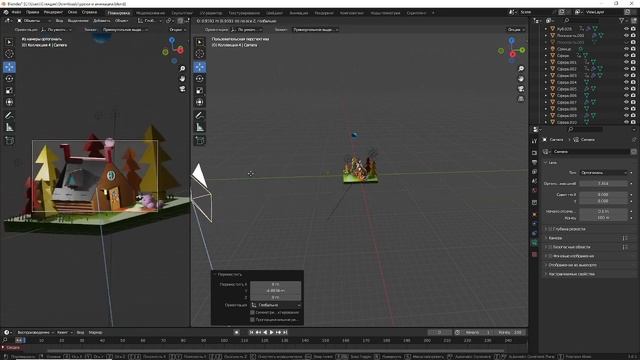This screenshot has width=640, height=360.
Task: Toggle proportional editing checkbox in Move panel
Action: 252,320
